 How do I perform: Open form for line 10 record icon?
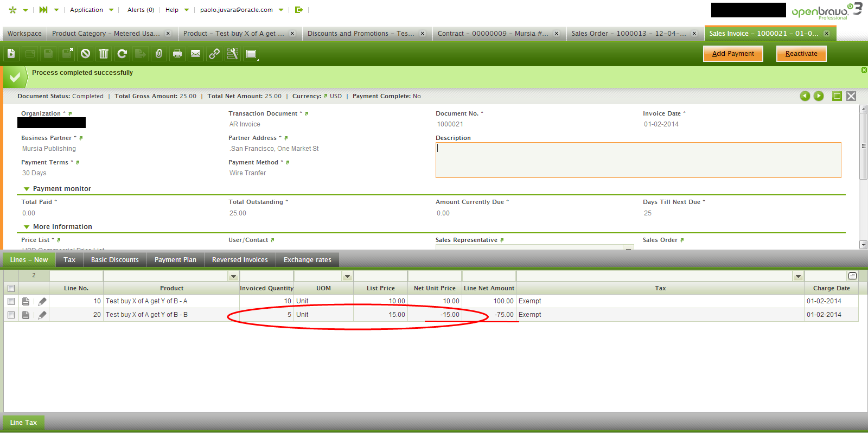tap(25, 301)
